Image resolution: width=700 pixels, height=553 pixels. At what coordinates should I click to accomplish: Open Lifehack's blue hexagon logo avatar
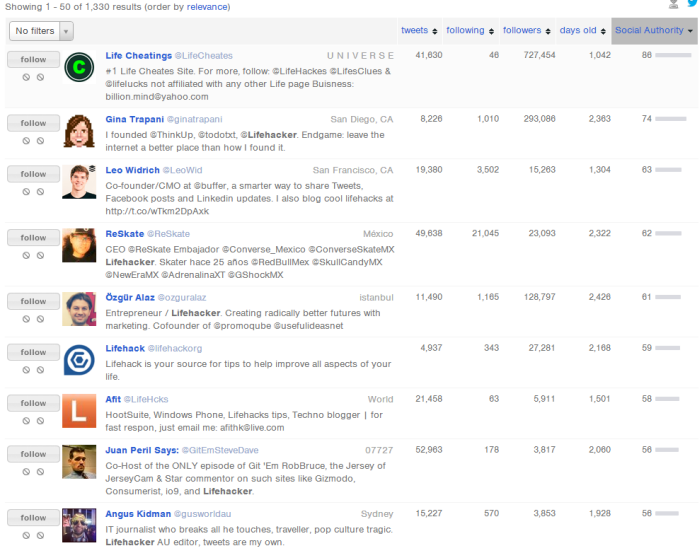[79, 360]
